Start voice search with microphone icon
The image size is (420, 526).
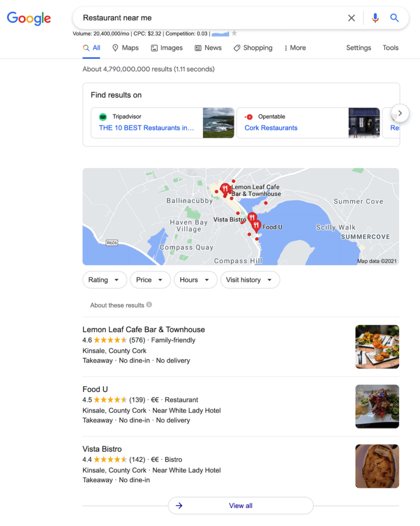pyautogui.click(x=375, y=18)
